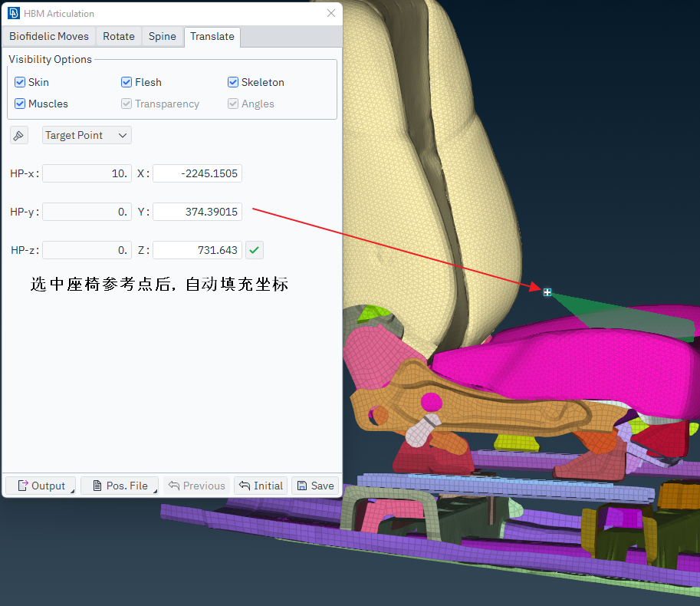This screenshot has width=700, height=606.
Task: Toggle the Transparency checkbox
Action: [127, 104]
